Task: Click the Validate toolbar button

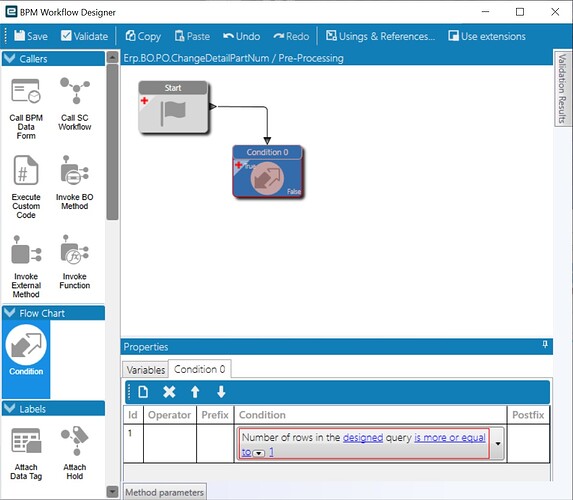Action: pos(84,36)
